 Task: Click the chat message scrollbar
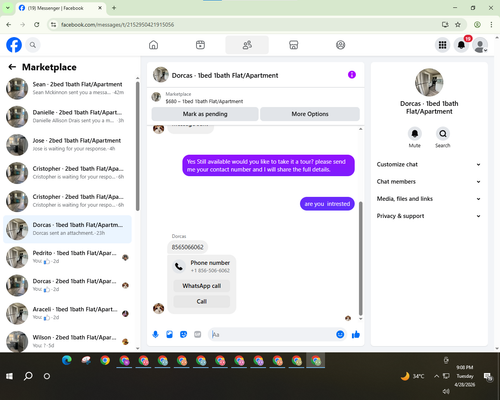[x=360, y=258]
